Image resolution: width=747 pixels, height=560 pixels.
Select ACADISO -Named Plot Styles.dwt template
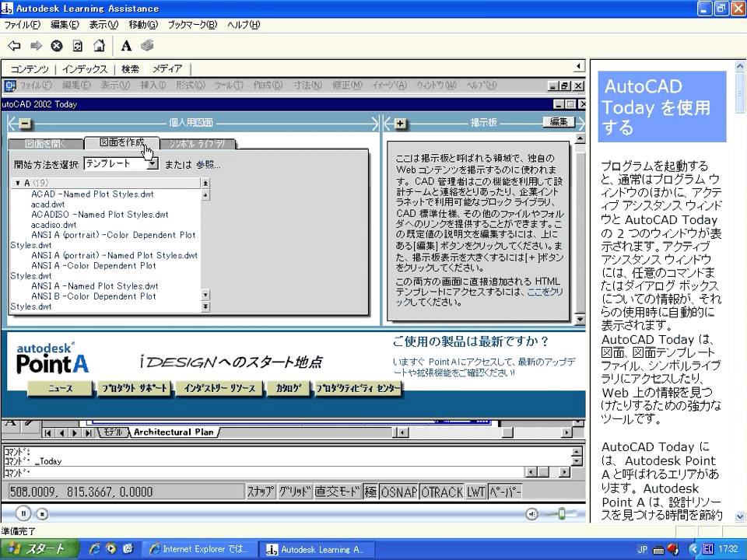[x=100, y=215]
